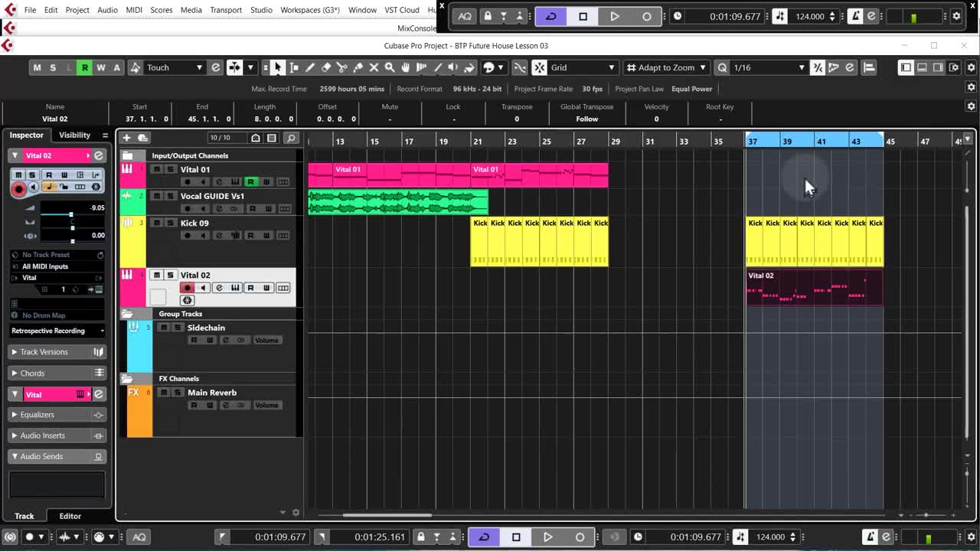980x551 pixels.
Task: Select the Play speaker tool
Action: click(x=453, y=67)
